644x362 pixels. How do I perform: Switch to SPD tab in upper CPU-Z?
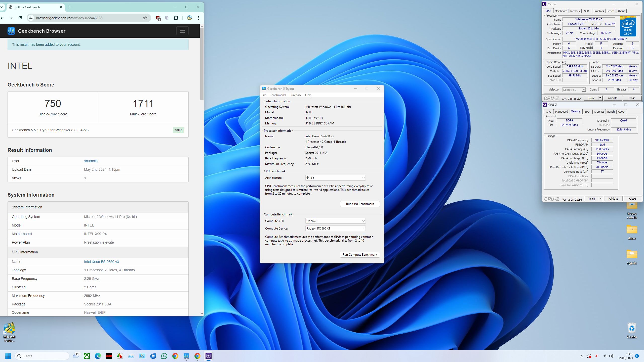pyautogui.click(x=586, y=11)
